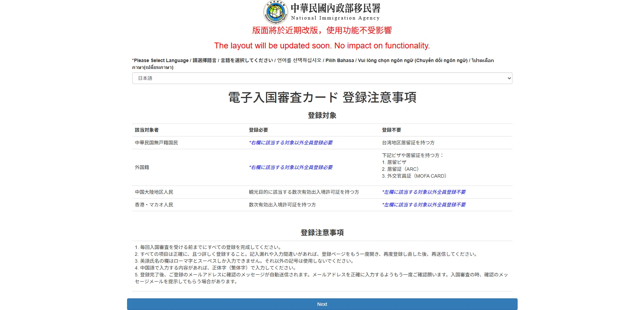Click '下記ビザや居留証を持つ方：' text
644x310 pixels.
[413, 155]
